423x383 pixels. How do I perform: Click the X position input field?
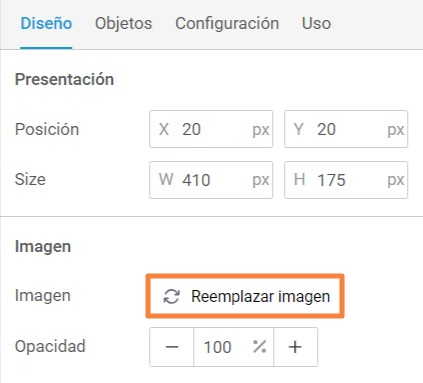[211, 129]
